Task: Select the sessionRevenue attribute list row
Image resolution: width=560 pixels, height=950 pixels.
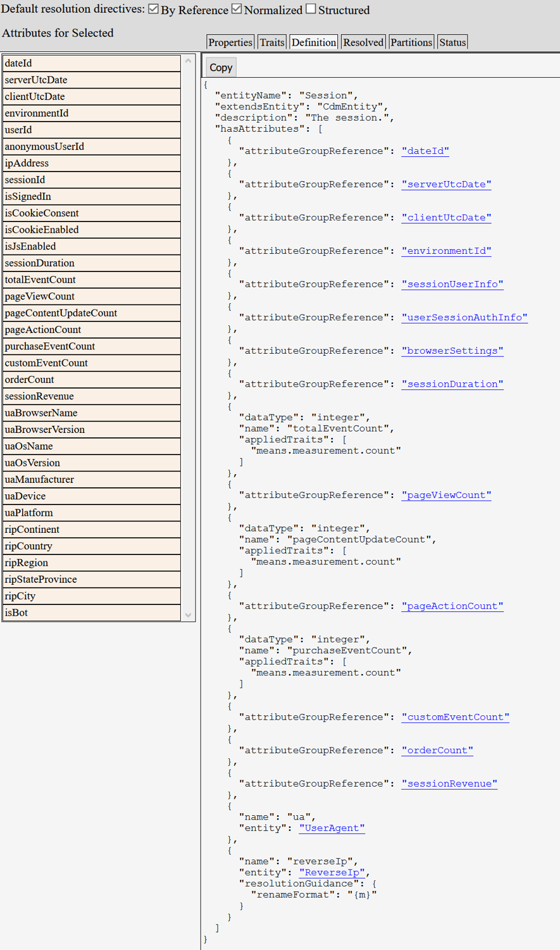Action: click(x=92, y=396)
